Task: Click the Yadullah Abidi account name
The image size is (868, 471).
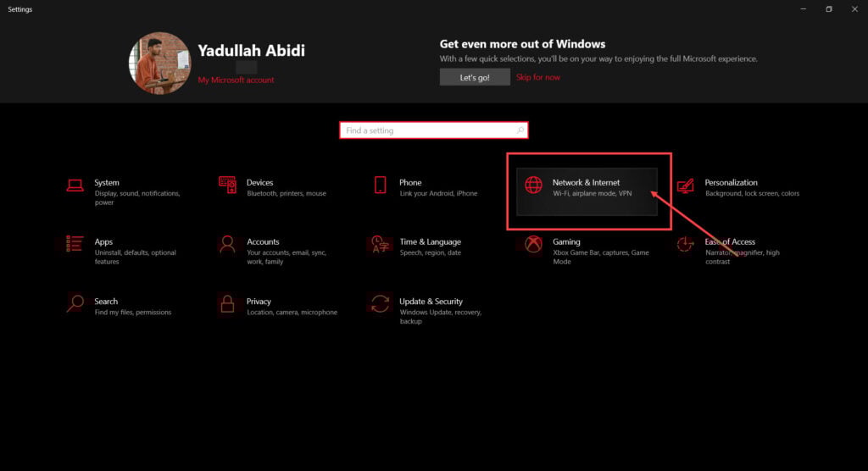Action: [x=251, y=50]
